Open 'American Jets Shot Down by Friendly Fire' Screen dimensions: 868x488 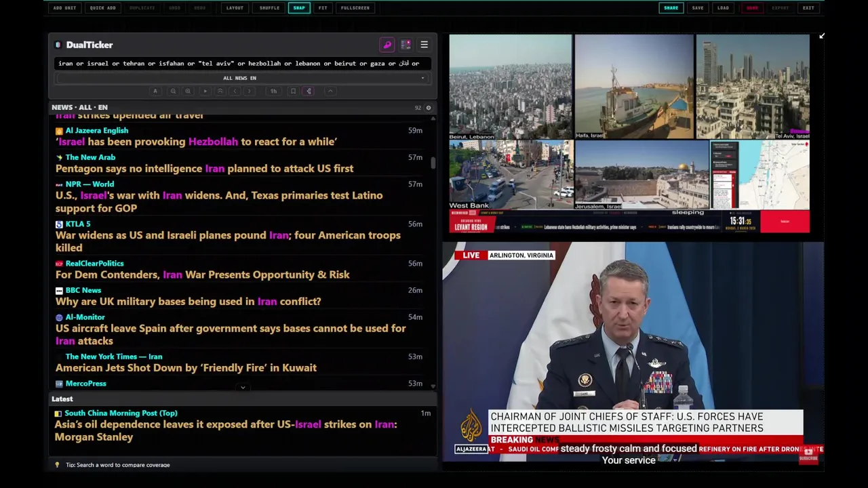pyautogui.click(x=186, y=368)
